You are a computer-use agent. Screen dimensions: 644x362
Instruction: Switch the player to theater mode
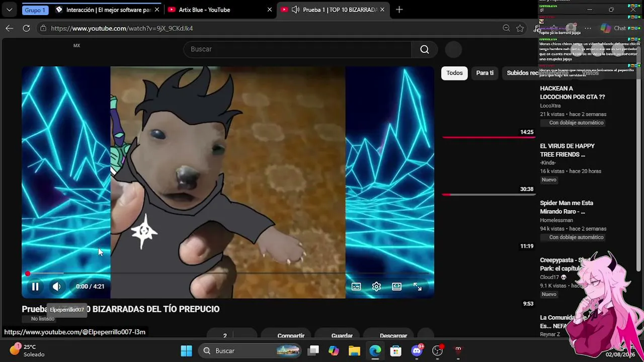tap(397, 287)
